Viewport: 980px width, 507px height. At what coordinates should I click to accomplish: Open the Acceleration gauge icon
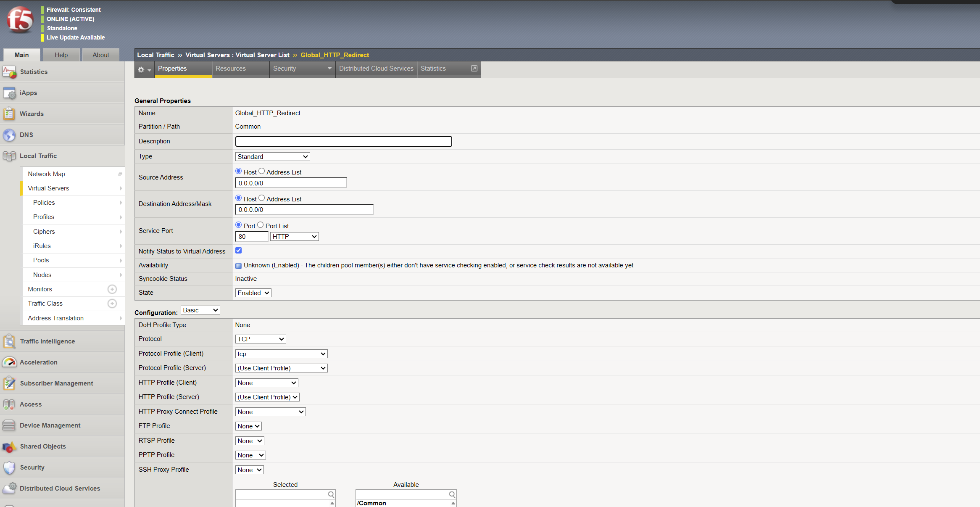click(x=9, y=362)
